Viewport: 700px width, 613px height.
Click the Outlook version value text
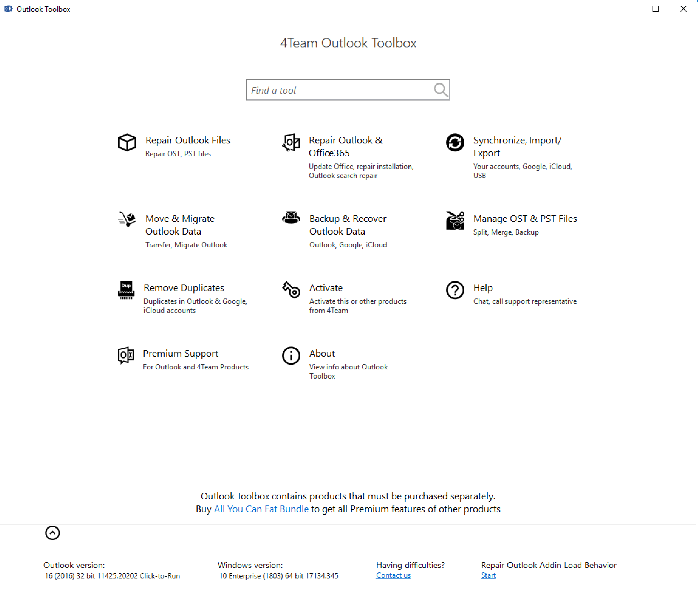click(112, 576)
